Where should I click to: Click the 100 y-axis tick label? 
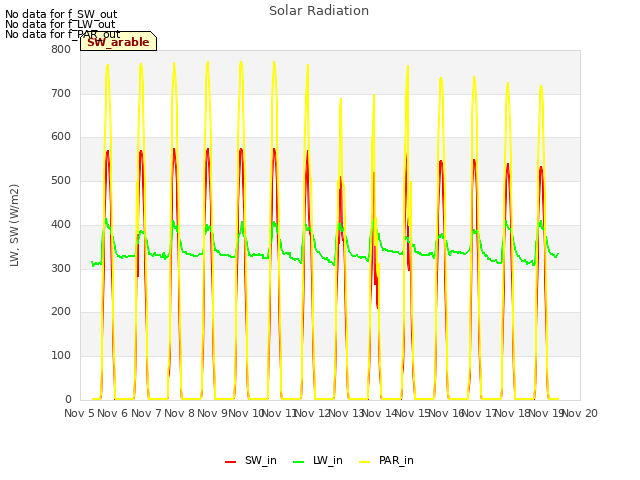click(x=61, y=356)
